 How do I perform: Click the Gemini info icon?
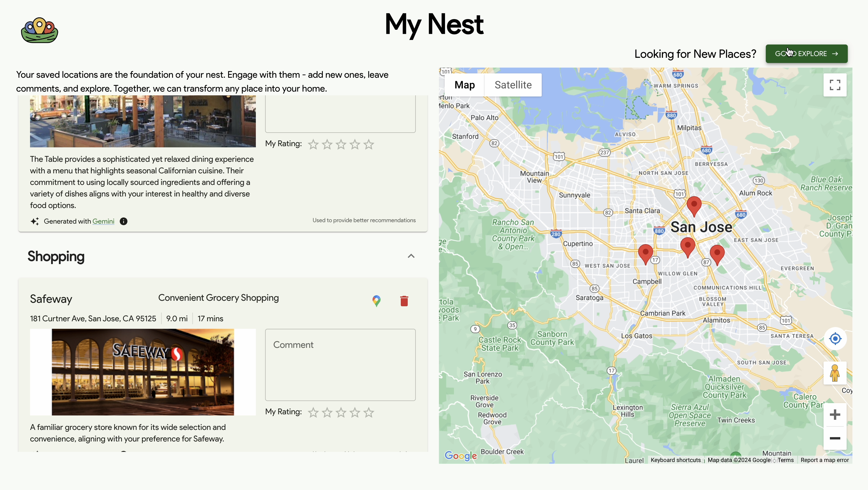tap(124, 221)
